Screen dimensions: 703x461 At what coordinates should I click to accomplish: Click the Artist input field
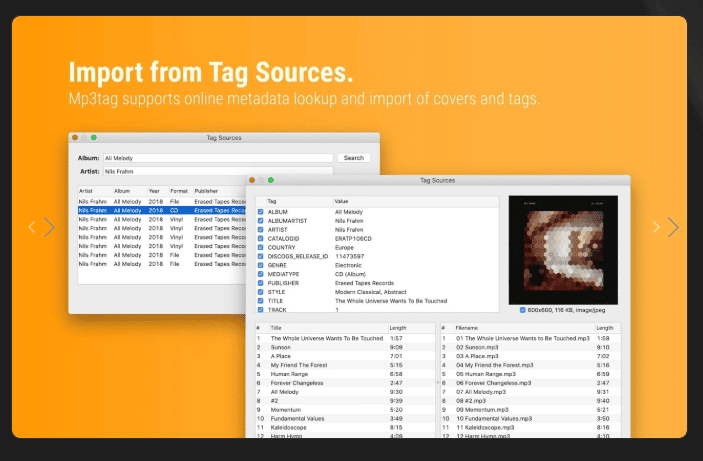[x=218, y=171]
